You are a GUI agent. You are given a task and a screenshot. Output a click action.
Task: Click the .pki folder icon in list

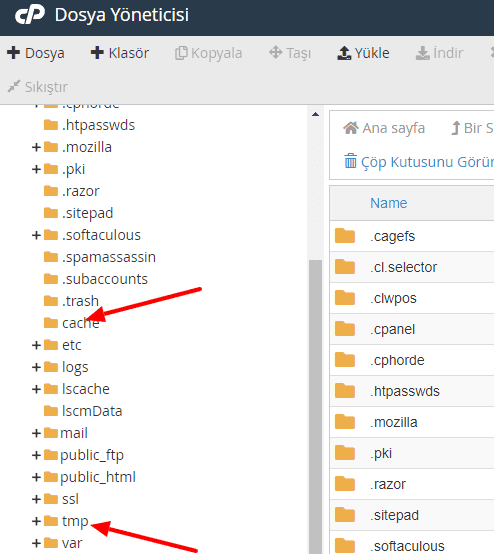345,453
